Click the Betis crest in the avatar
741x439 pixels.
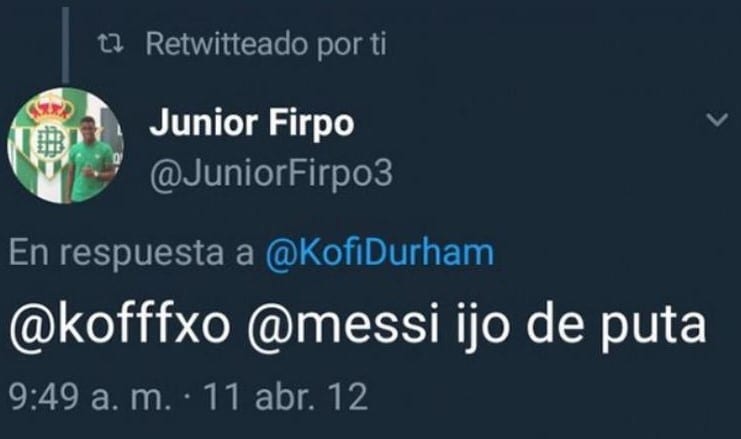(x=42, y=135)
